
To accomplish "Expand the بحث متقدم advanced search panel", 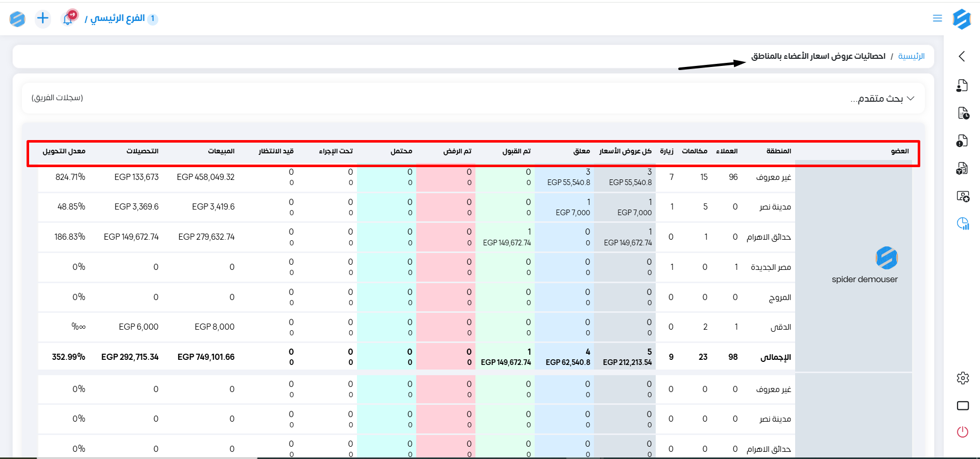I will coord(882,99).
